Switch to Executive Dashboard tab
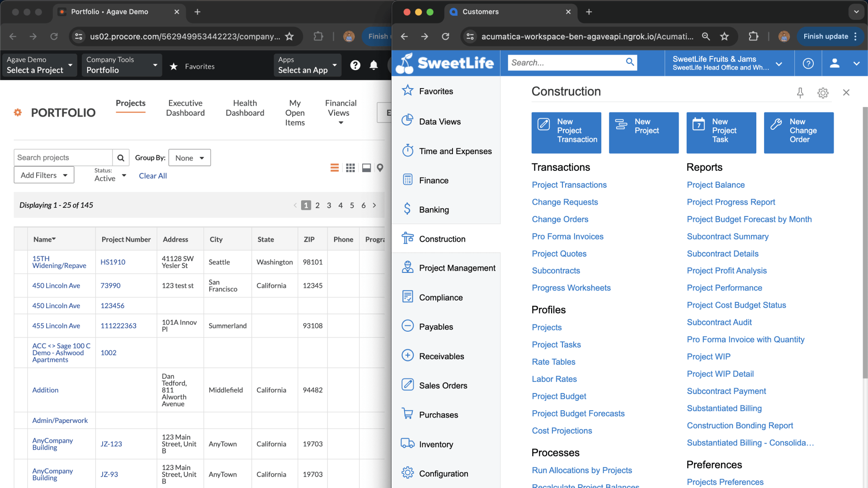Image resolution: width=868 pixels, height=488 pixels. 185,108
